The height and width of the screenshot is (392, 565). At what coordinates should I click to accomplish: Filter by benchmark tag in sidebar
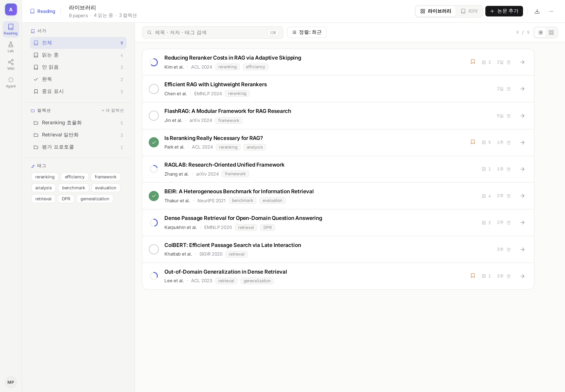point(74,188)
